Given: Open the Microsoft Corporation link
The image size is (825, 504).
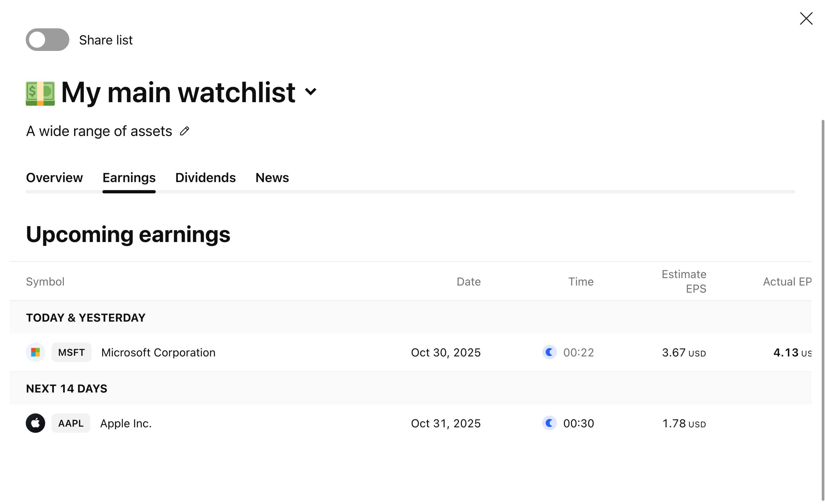Looking at the screenshot, I should (x=158, y=353).
